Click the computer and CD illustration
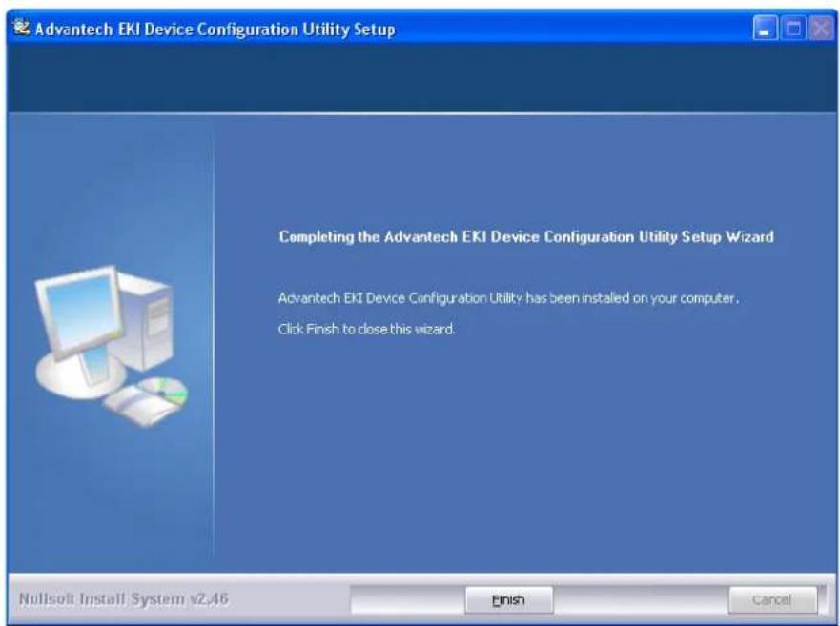The image size is (840, 626). point(111,346)
